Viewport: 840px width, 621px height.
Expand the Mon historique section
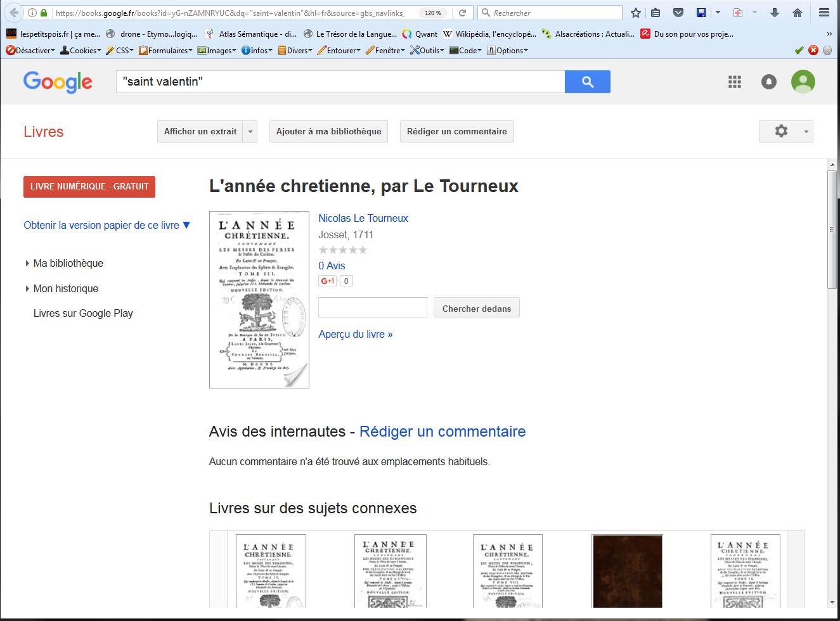[27, 289]
